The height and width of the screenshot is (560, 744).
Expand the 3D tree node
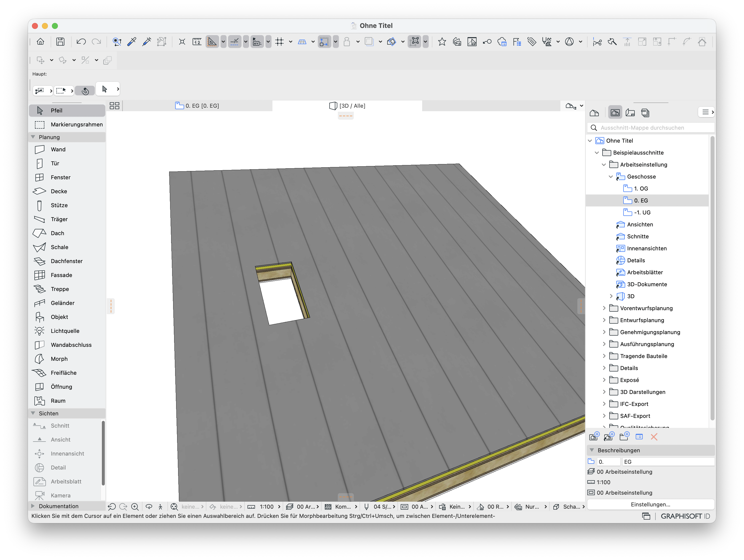tap(611, 296)
